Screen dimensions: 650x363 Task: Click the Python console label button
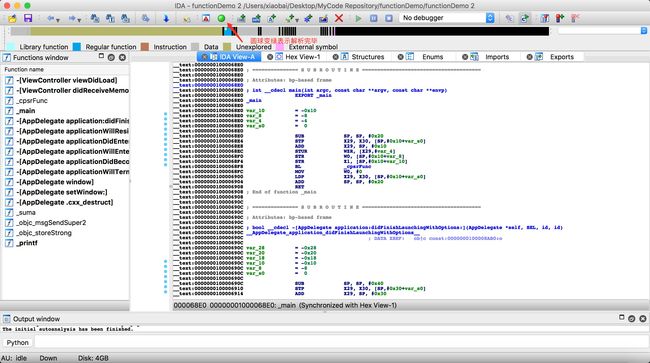[x=17, y=343]
